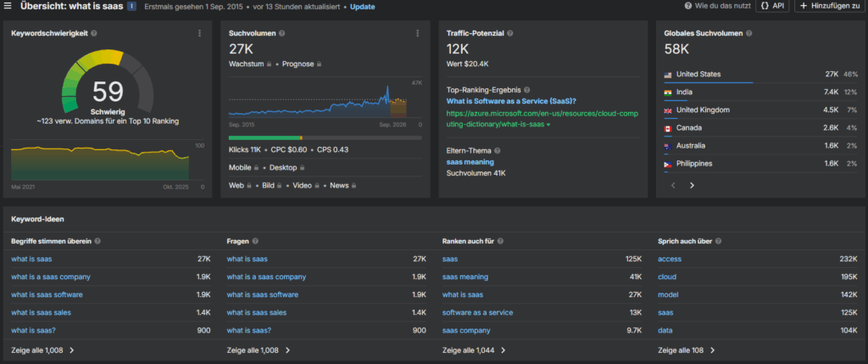Click Klicks 11K text

coord(245,149)
